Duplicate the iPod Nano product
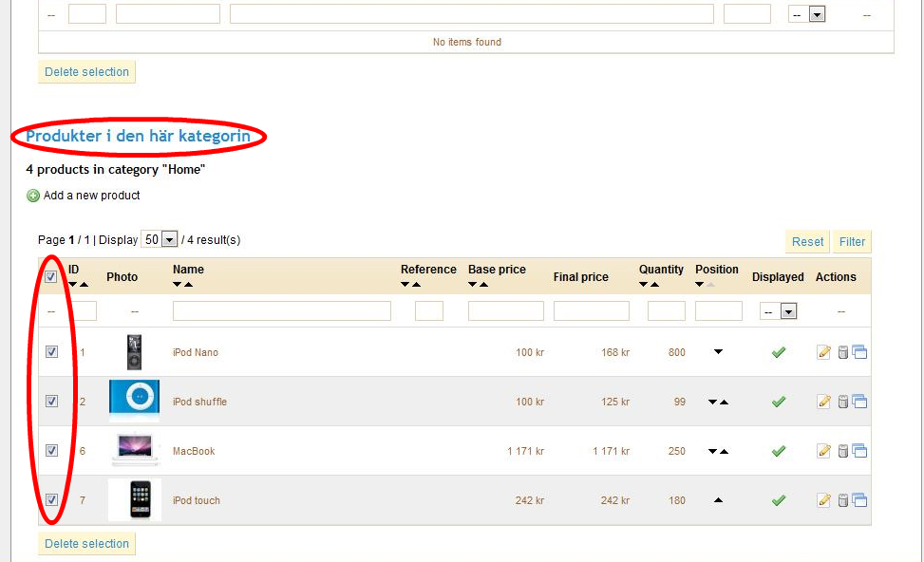This screenshot has width=924, height=562. coord(859,352)
